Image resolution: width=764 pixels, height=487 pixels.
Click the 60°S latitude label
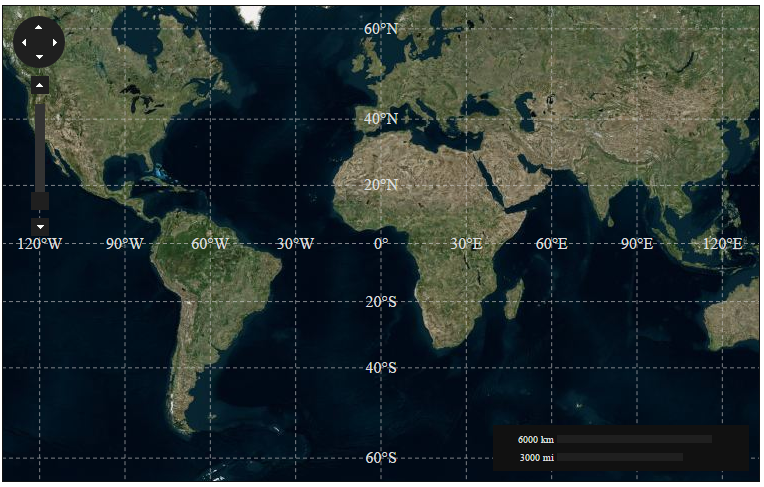pyautogui.click(x=381, y=458)
